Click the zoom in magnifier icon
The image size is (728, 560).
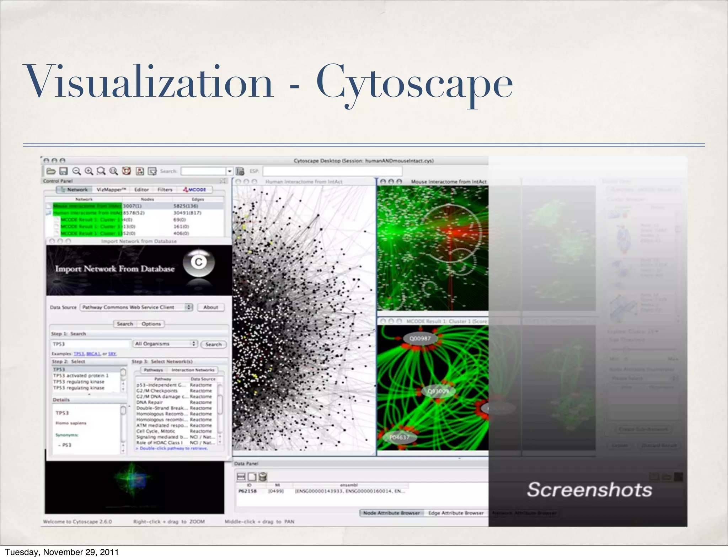pos(89,171)
